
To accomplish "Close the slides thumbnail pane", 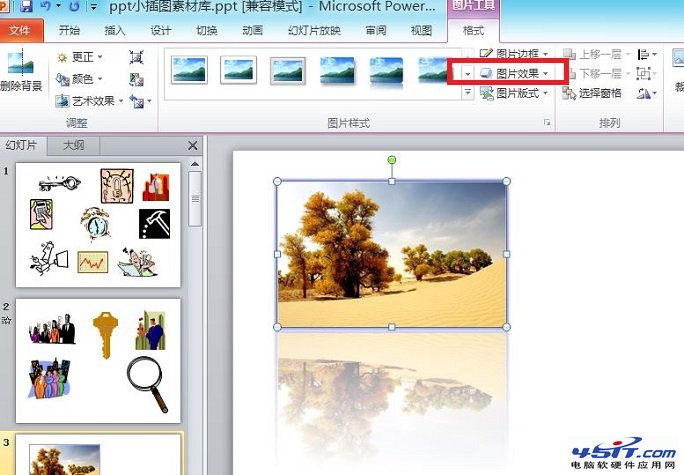I will point(192,146).
